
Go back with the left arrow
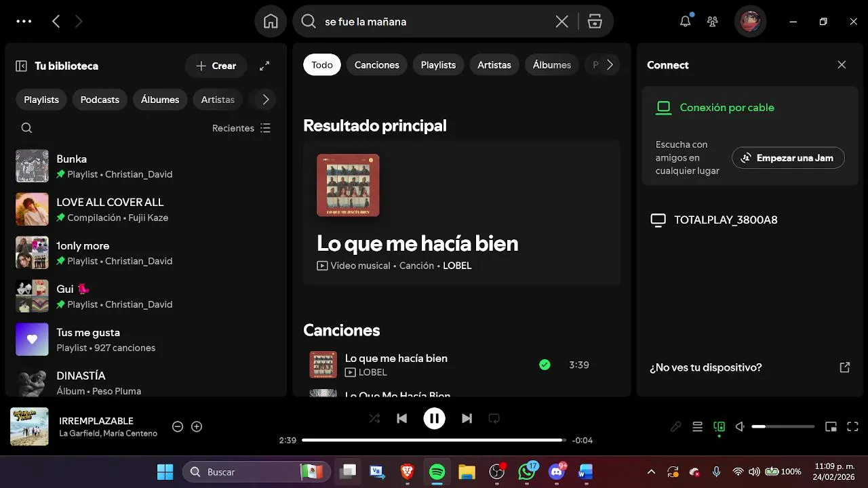56,22
